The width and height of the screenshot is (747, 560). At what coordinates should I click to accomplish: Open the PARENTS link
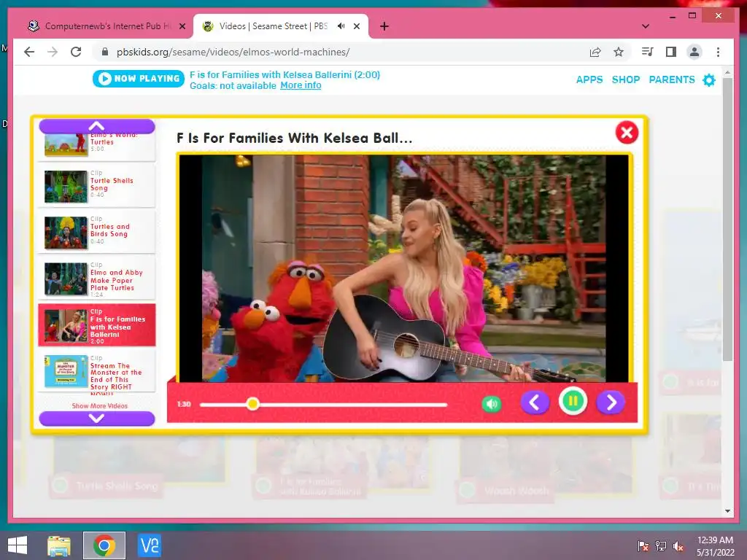(672, 79)
